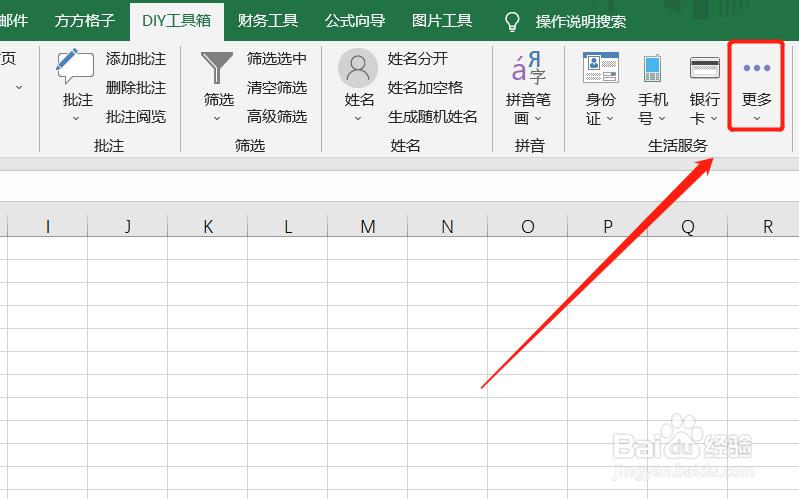
Task: Click the 手机号 phone icon
Action: click(x=652, y=68)
